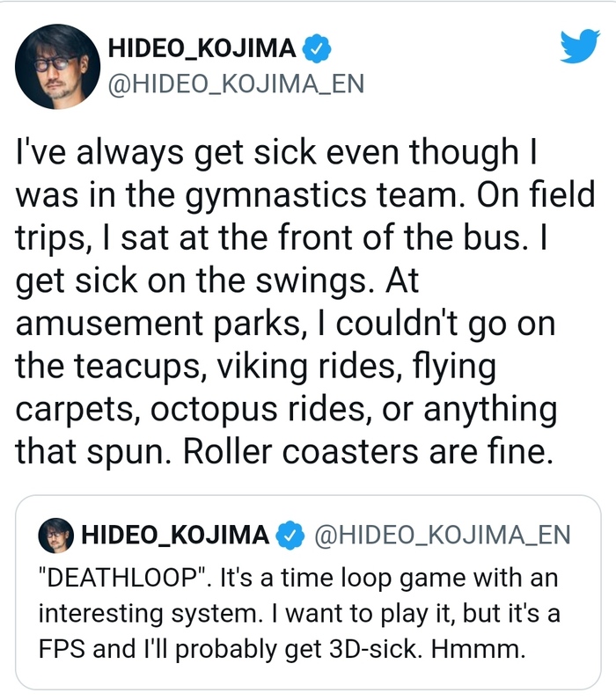The height and width of the screenshot is (700, 616).
Task: Click the HIDEO_KOJIMA name in the quoted tweet
Action: pos(175,535)
